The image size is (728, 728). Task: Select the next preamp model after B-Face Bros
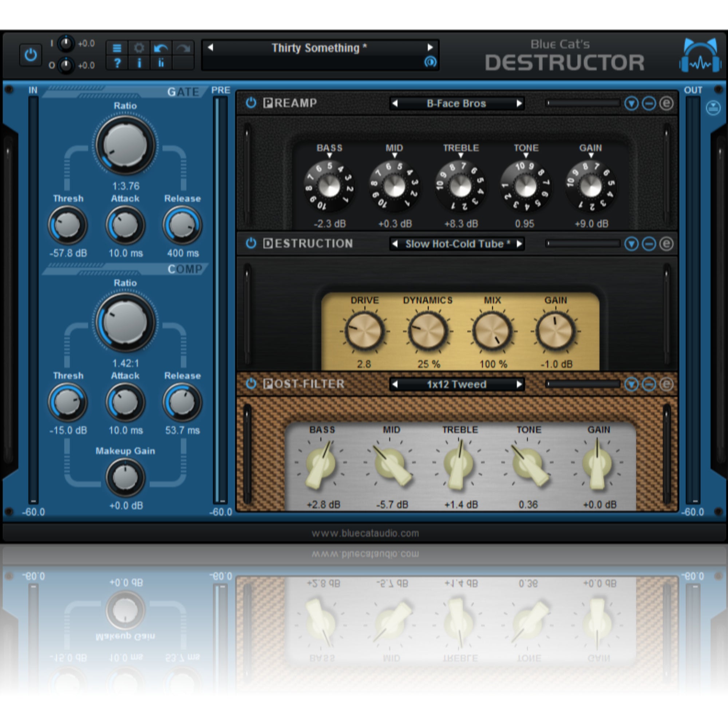[519, 103]
